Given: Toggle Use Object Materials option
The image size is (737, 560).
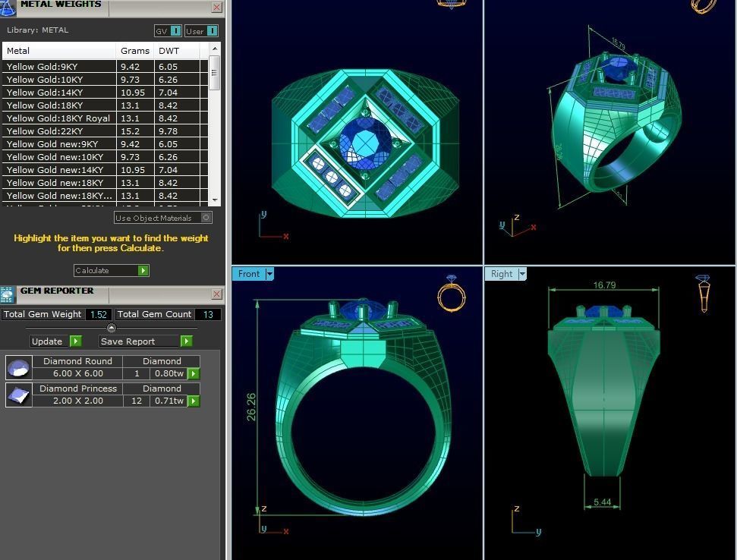Looking at the screenshot, I should point(163,218).
